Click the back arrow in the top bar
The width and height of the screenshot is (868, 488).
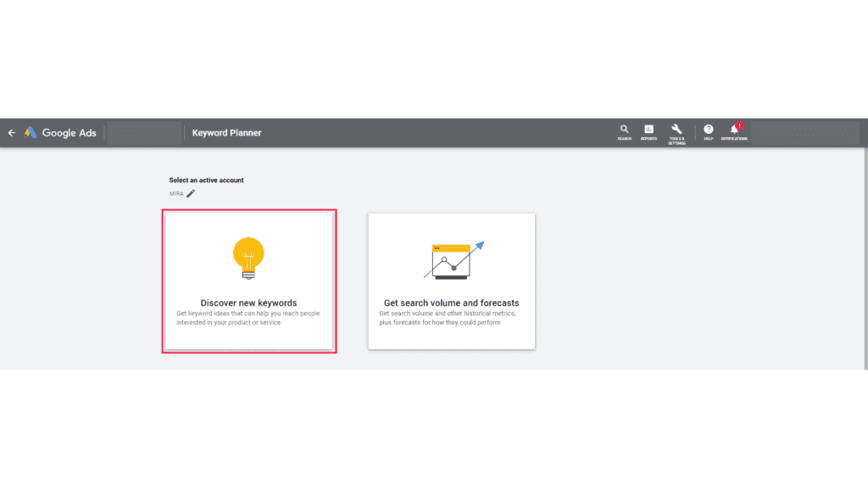click(x=11, y=132)
